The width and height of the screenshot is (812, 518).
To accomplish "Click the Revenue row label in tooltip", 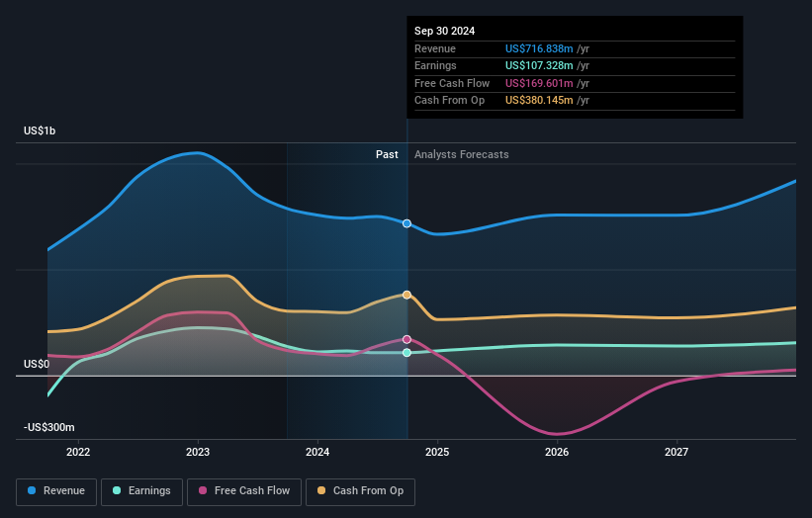I will coord(435,48).
